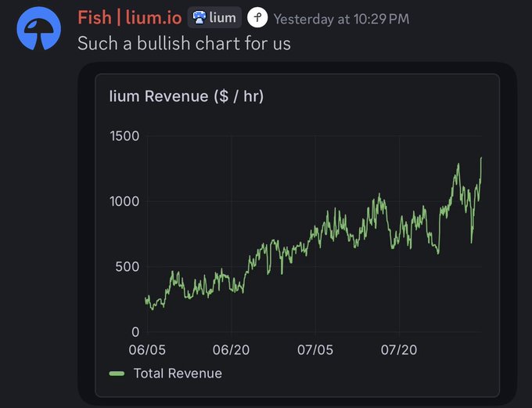532x408 pixels.
Task: Select message text Such a bullish chart for us
Action: click(x=184, y=44)
